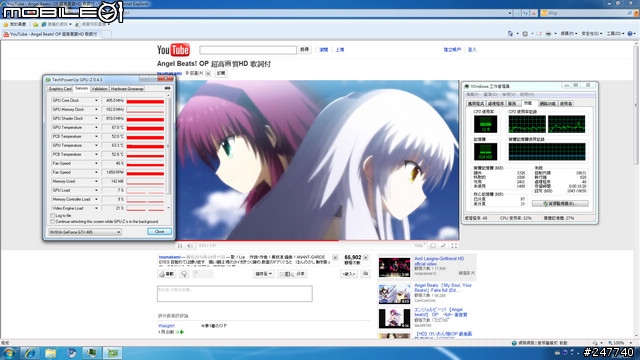Click the thumbs-up like button under the video
This screenshot has width=640, height=360.
tap(167, 274)
